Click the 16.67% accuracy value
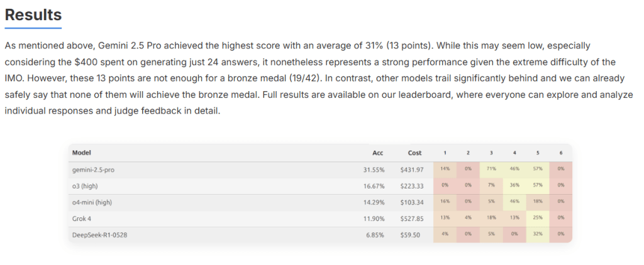The height and width of the screenshot is (265, 644). point(374,186)
